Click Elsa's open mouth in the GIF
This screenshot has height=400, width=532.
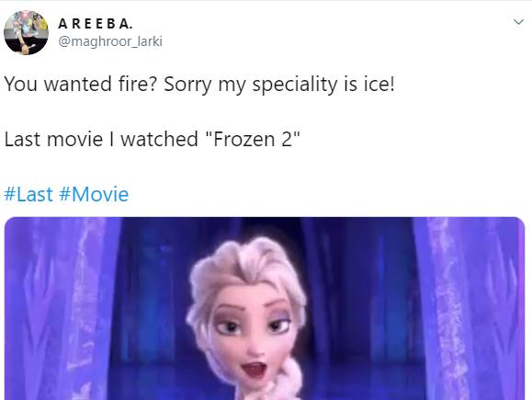point(254,371)
